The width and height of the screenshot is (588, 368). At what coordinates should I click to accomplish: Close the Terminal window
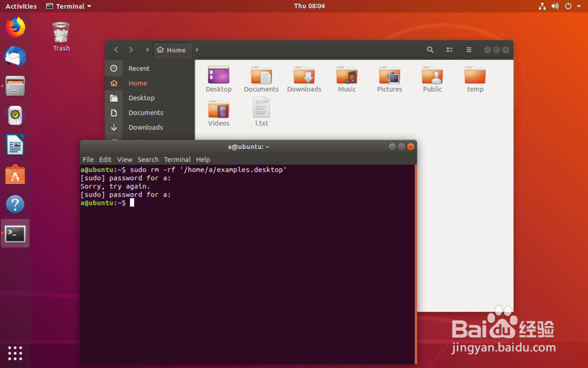coord(410,147)
